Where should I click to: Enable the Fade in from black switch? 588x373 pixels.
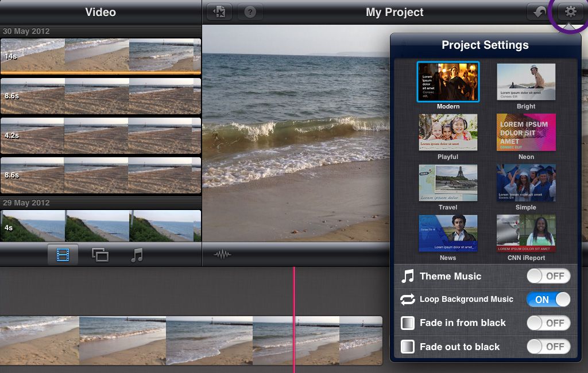tap(548, 323)
